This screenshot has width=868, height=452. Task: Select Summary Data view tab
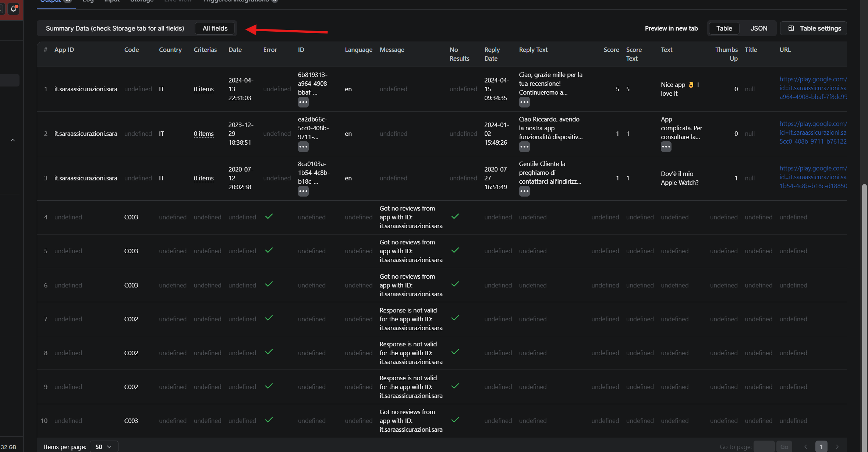pos(115,28)
